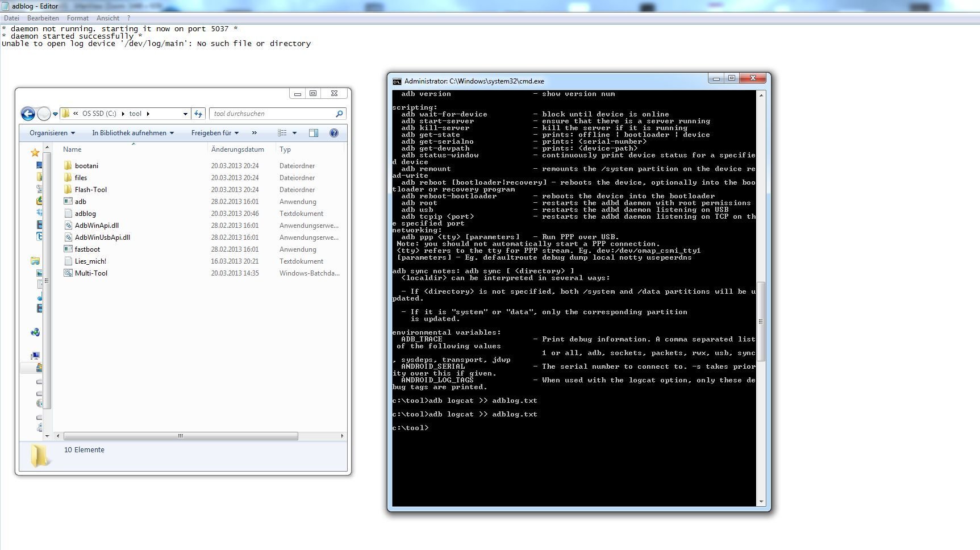Viewport: 980px width, 550px height.
Task: Click the cmd window system menu icon
Action: point(397,81)
